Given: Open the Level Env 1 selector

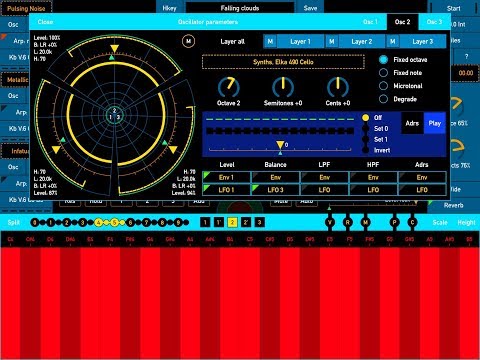Looking at the screenshot, I should click(226, 177).
